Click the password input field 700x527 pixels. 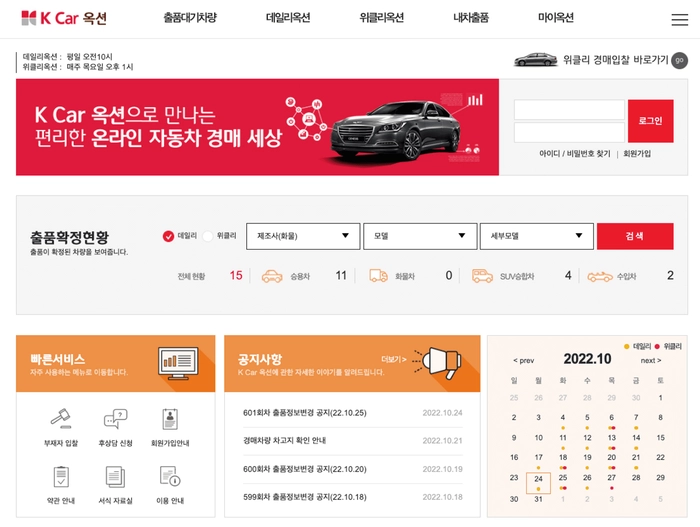pyautogui.click(x=569, y=133)
